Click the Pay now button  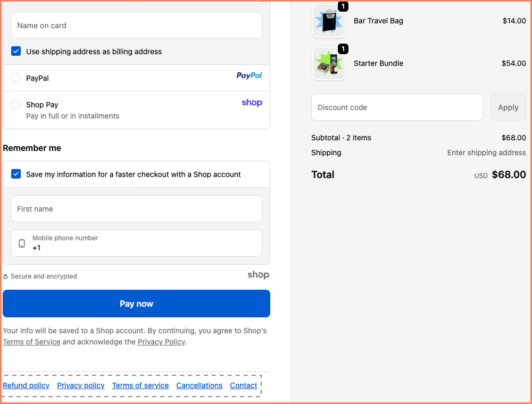136,304
